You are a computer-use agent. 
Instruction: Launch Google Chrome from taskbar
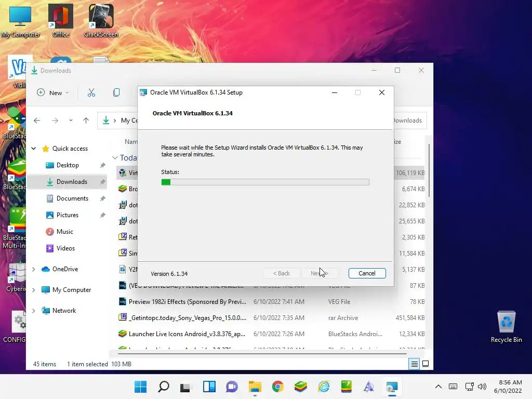(277, 387)
